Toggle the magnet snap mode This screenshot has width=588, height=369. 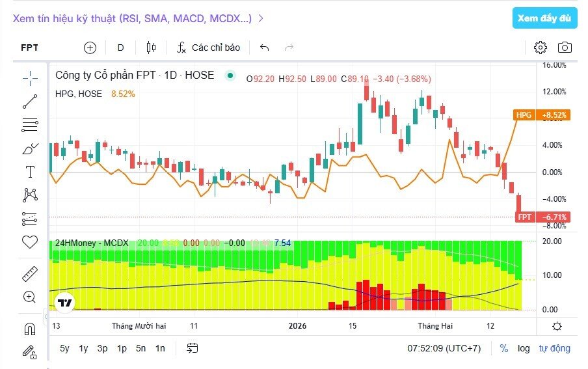click(30, 329)
